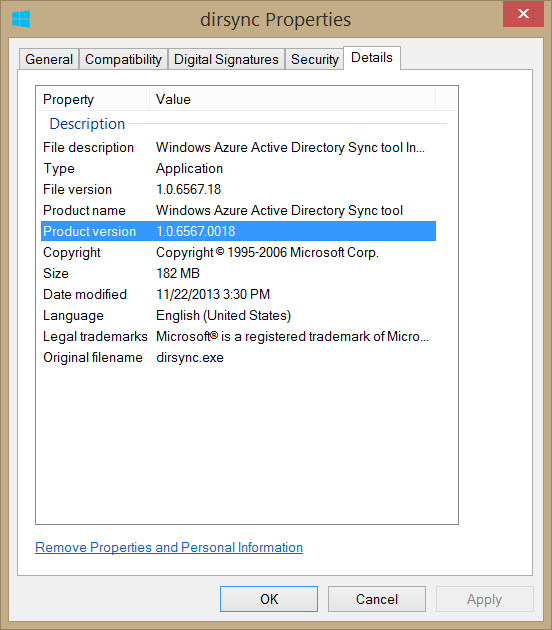Image resolution: width=552 pixels, height=630 pixels.
Task: Switch to the General tab
Action: (x=49, y=59)
